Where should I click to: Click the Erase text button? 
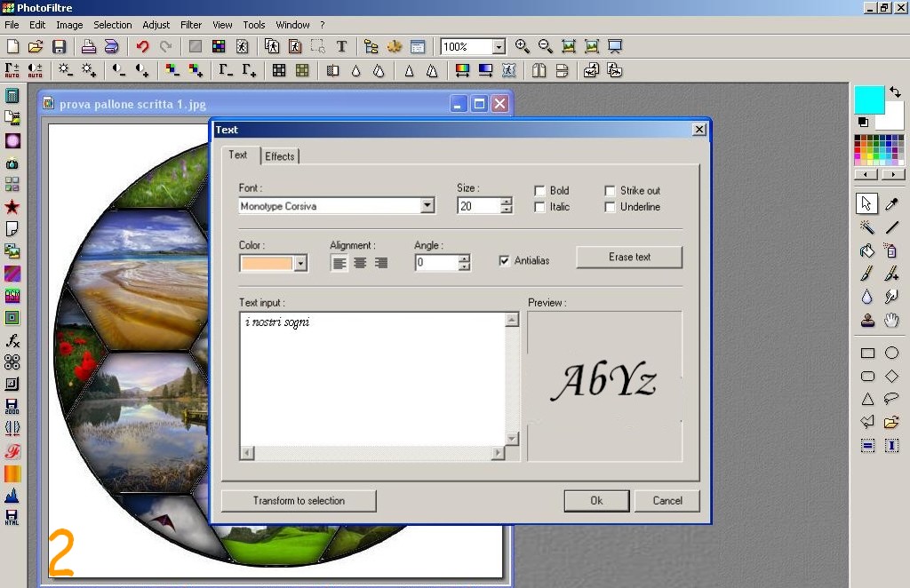click(629, 258)
